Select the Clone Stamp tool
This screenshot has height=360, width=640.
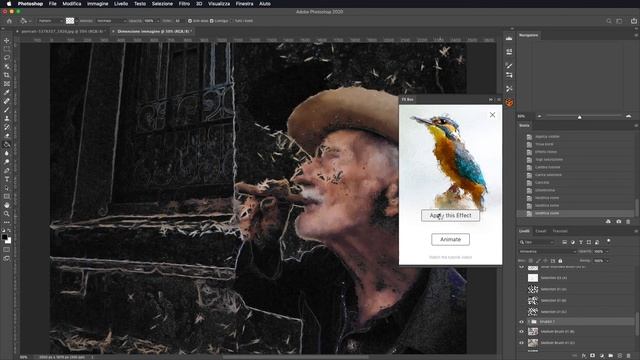point(7,118)
